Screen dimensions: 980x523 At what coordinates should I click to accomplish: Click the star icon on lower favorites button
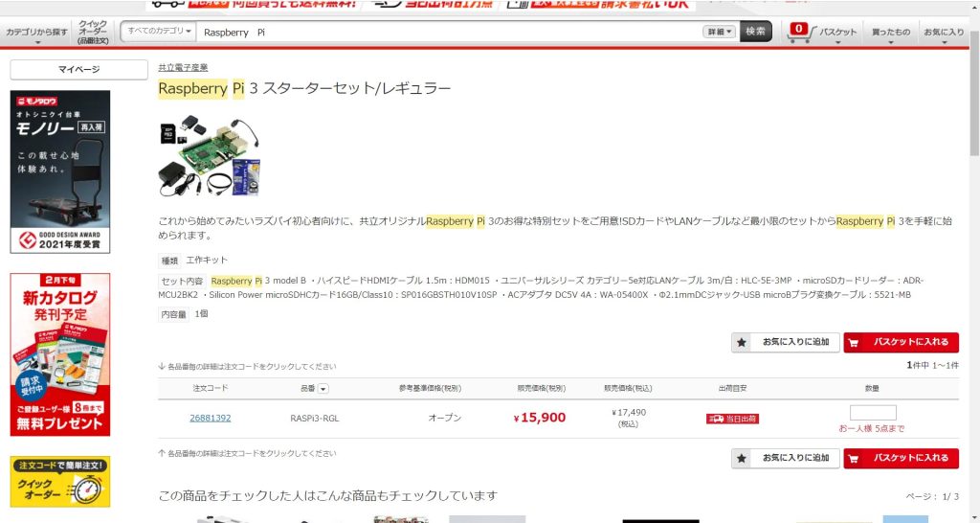click(743, 459)
